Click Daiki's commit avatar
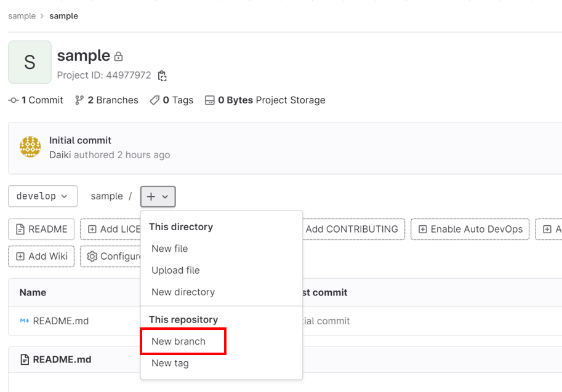The width and height of the screenshot is (562, 392). tap(30, 147)
